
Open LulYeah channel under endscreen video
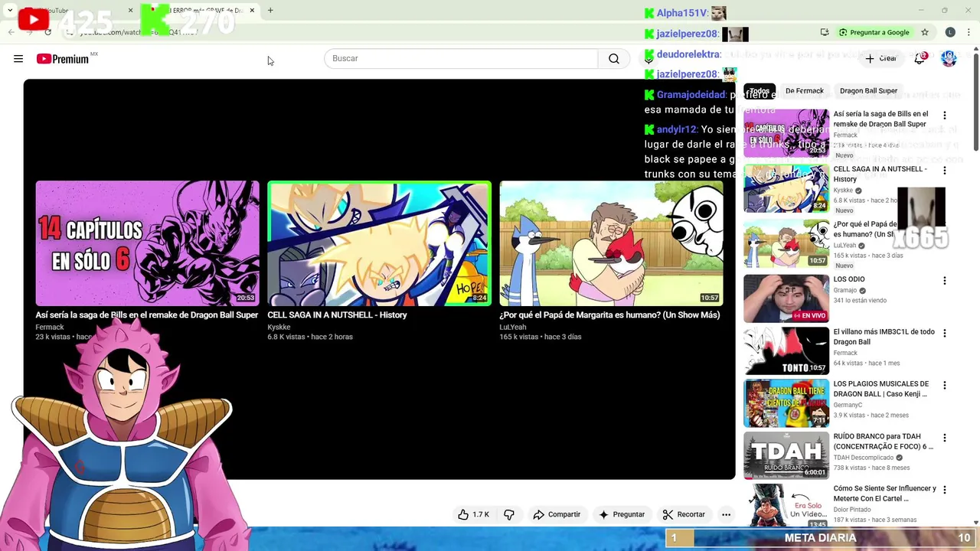click(513, 328)
